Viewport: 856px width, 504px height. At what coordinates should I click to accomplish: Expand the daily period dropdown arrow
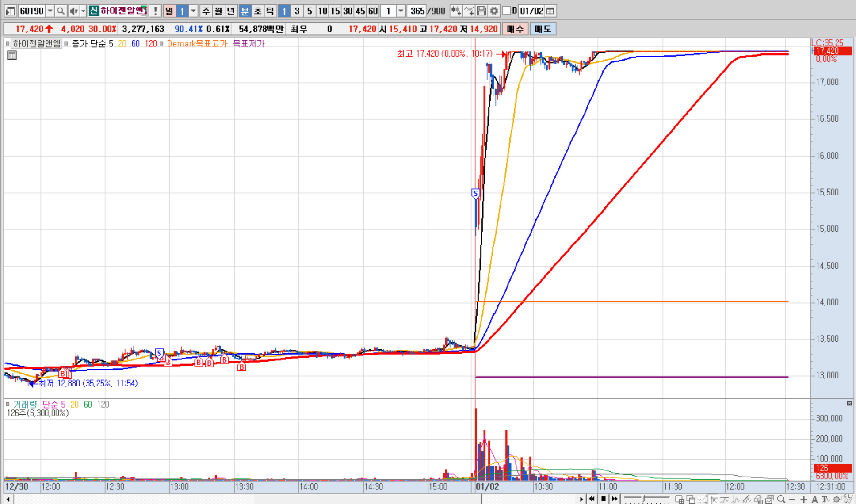coord(193,11)
